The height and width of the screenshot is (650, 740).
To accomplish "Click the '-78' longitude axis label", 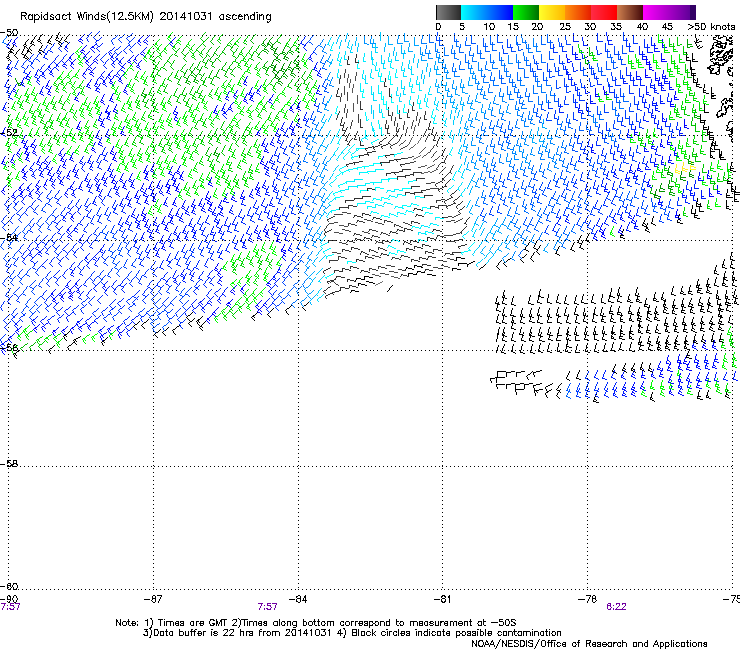I will tap(587, 599).
